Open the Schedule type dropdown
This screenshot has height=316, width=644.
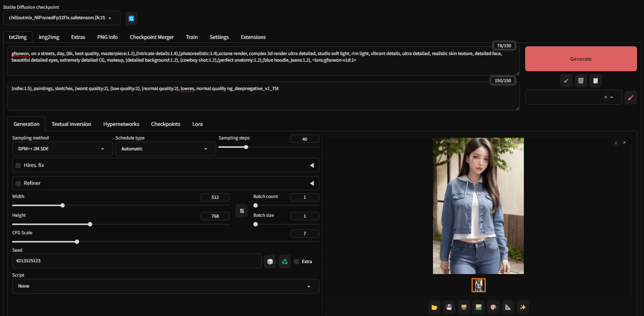[x=166, y=149]
